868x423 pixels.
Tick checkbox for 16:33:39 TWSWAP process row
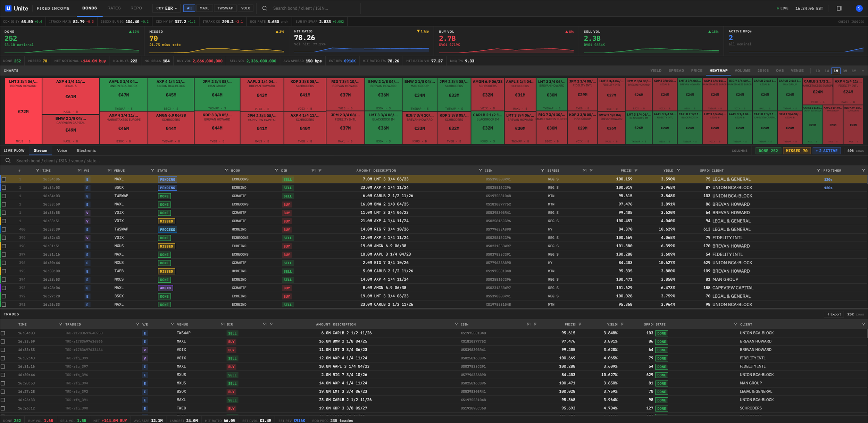(x=4, y=229)
